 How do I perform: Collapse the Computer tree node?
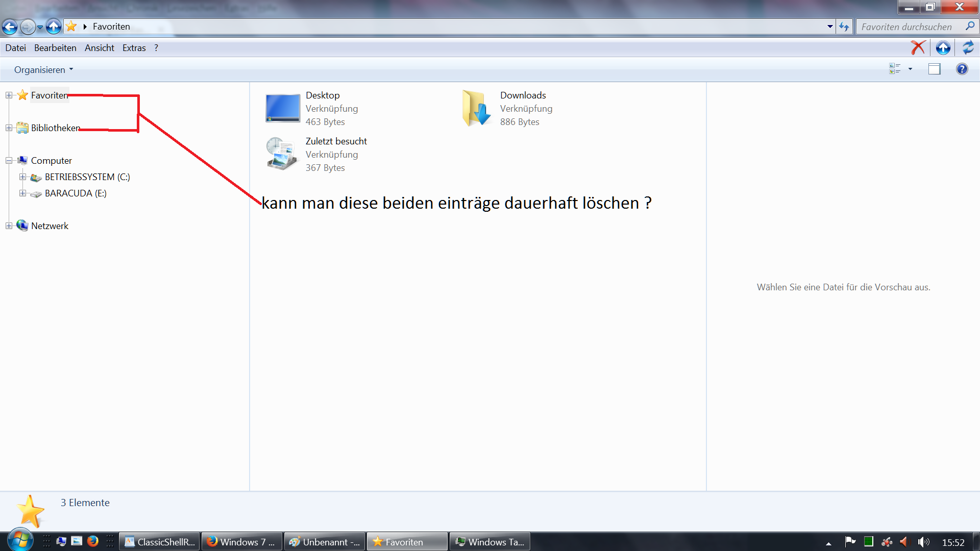(x=9, y=161)
